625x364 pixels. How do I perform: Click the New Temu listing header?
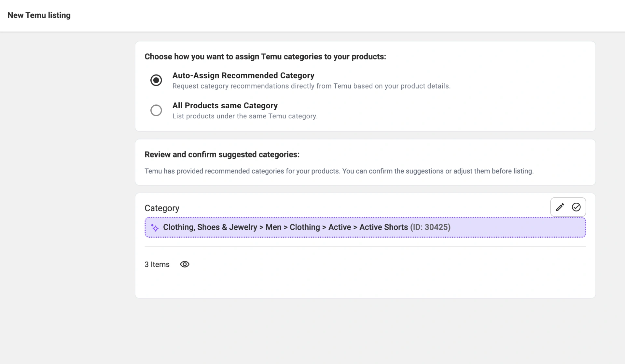point(39,15)
